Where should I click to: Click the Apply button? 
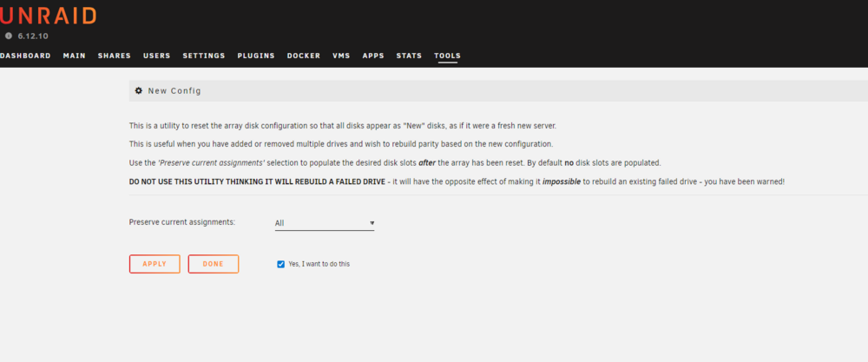(155, 264)
